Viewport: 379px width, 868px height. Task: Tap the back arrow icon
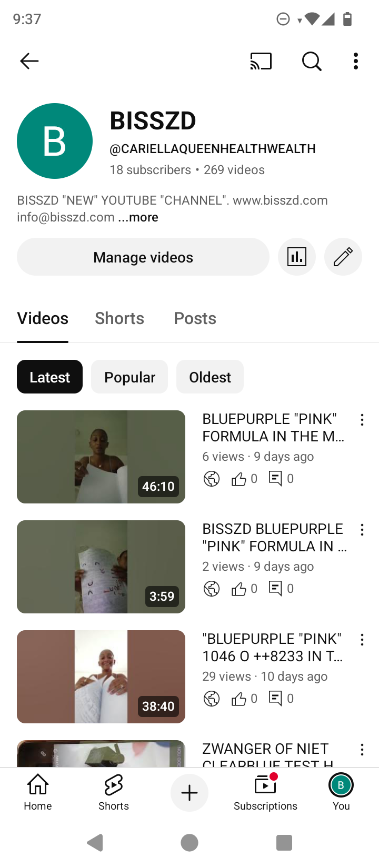click(29, 62)
